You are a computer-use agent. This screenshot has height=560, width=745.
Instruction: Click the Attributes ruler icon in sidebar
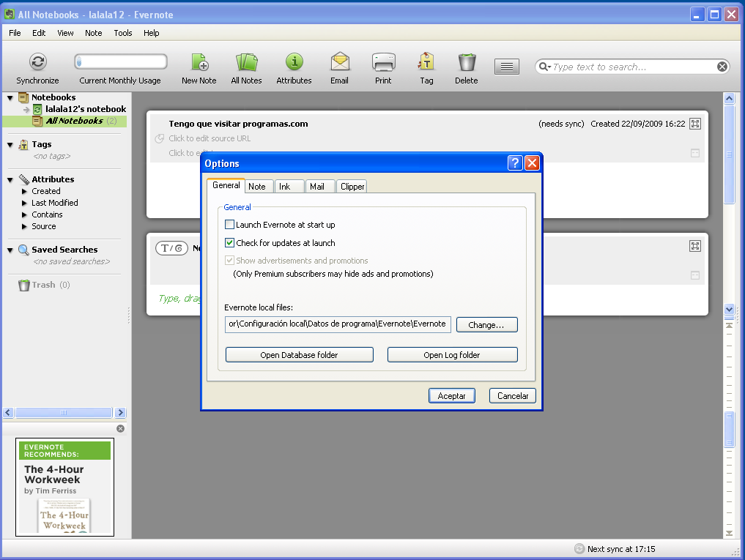pos(23,179)
